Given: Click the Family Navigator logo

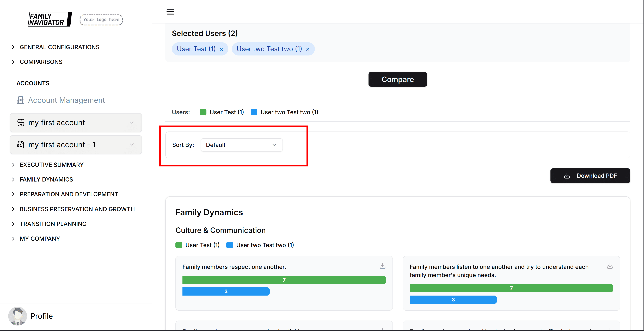Looking at the screenshot, I should tap(50, 19).
